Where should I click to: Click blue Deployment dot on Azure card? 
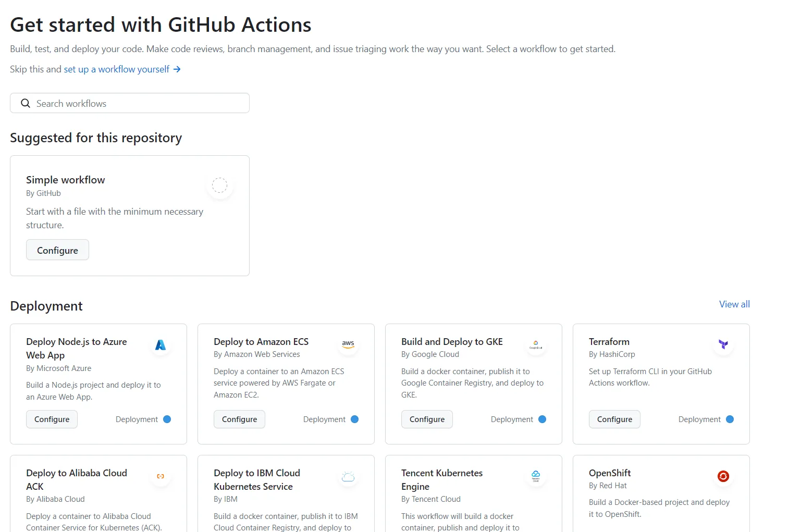[167, 419]
